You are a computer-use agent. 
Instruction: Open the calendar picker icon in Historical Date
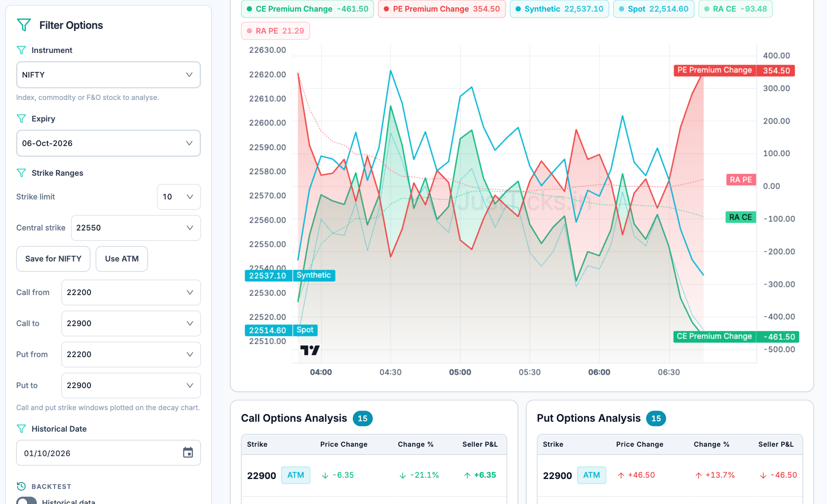coord(188,452)
